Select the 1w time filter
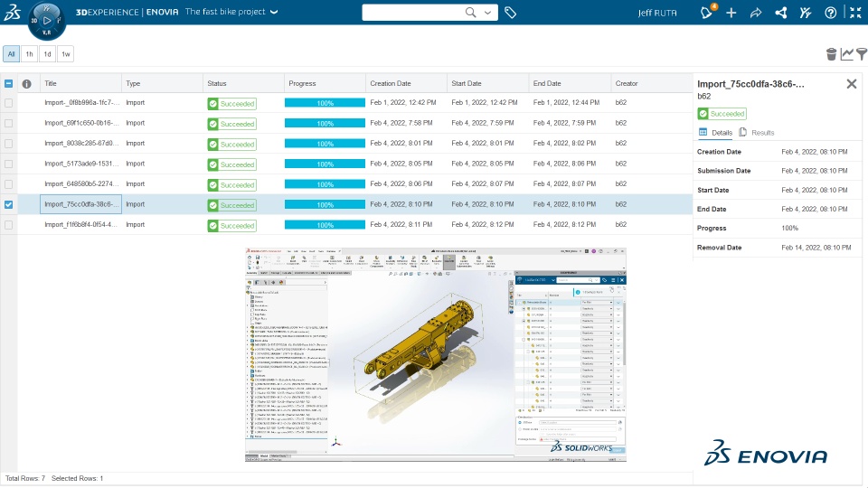Image resolution: width=868 pixels, height=488 pixels. (x=66, y=53)
